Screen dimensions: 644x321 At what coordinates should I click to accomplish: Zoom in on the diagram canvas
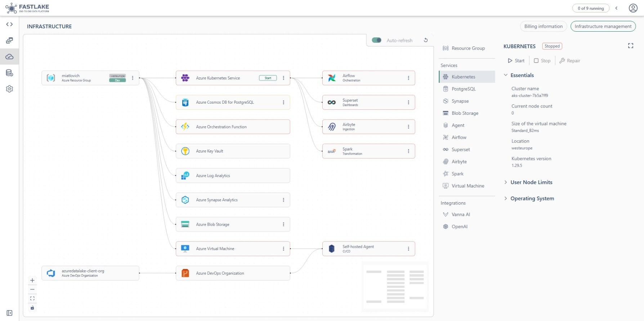pos(32,280)
